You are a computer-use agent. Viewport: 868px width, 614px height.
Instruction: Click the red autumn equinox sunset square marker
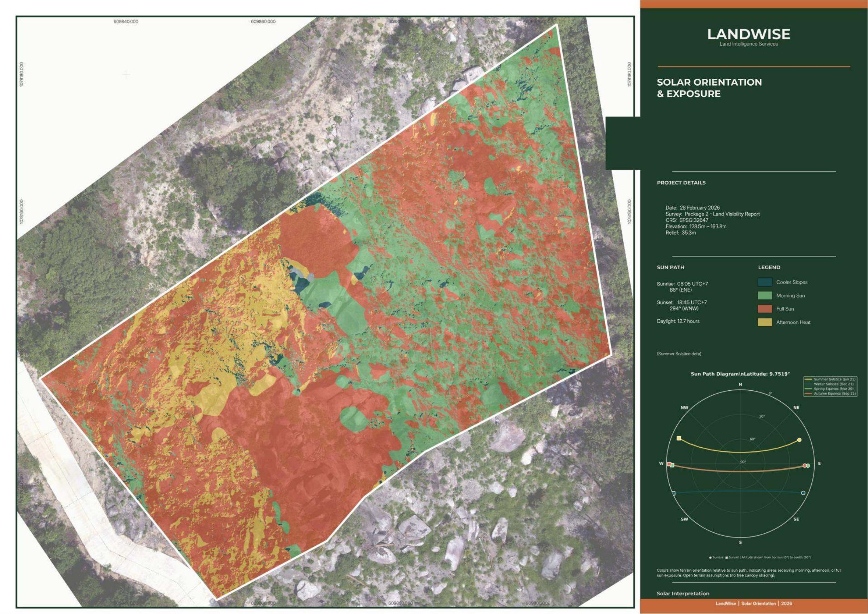(x=669, y=464)
